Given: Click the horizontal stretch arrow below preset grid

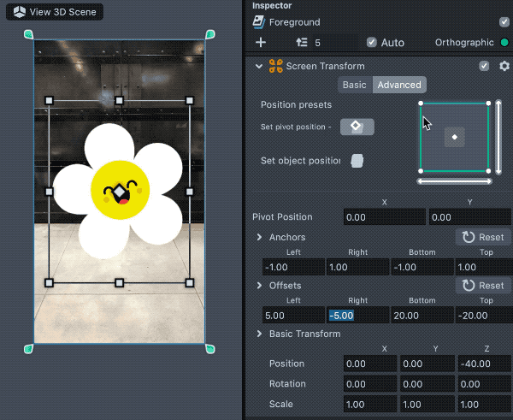Looking at the screenshot, I should (x=454, y=181).
